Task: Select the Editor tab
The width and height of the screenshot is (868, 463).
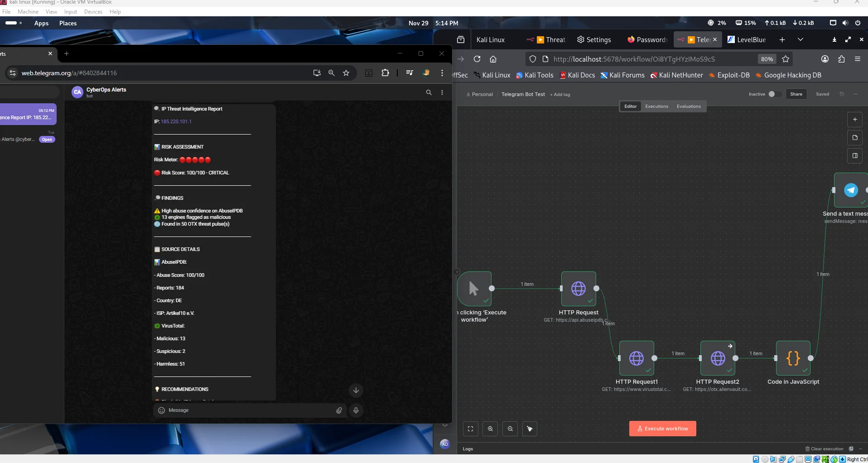Action: pos(631,106)
